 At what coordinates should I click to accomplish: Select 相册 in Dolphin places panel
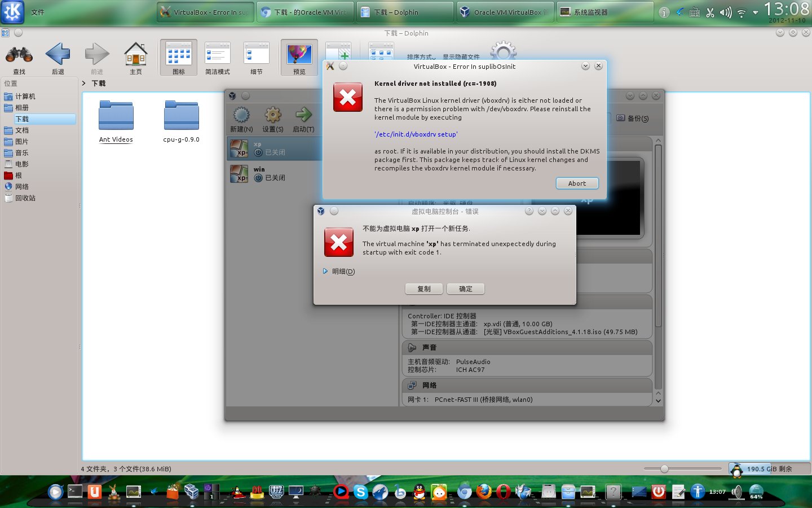[x=39, y=108]
